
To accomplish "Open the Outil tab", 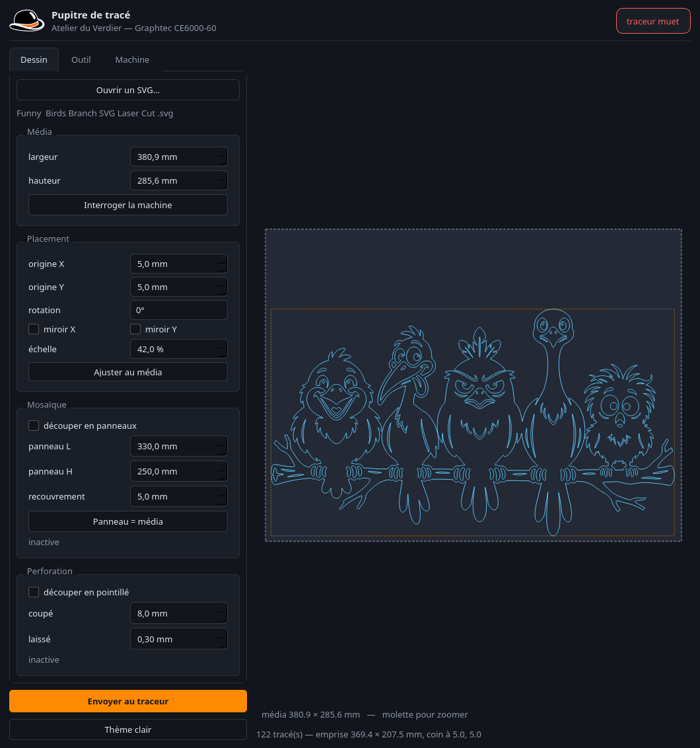I will [x=81, y=59].
